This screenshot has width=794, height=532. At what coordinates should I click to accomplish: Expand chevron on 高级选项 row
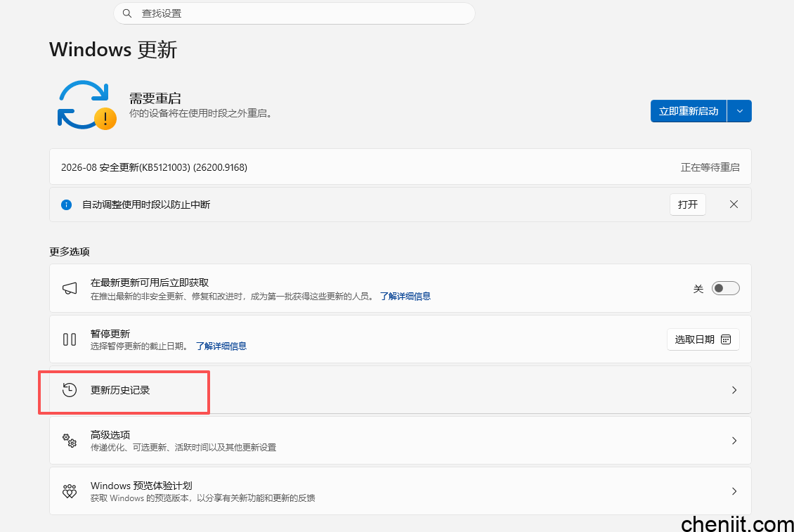click(x=734, y=441)
